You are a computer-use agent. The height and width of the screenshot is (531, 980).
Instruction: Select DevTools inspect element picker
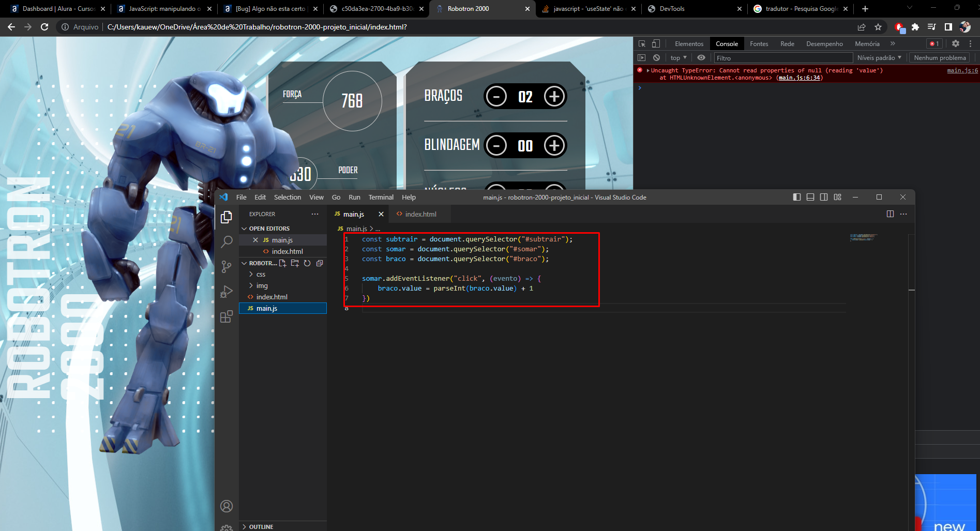tap(642, 44)
